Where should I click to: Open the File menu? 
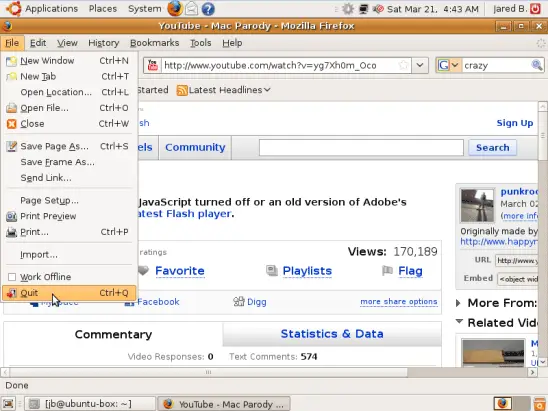pos(12,43)
